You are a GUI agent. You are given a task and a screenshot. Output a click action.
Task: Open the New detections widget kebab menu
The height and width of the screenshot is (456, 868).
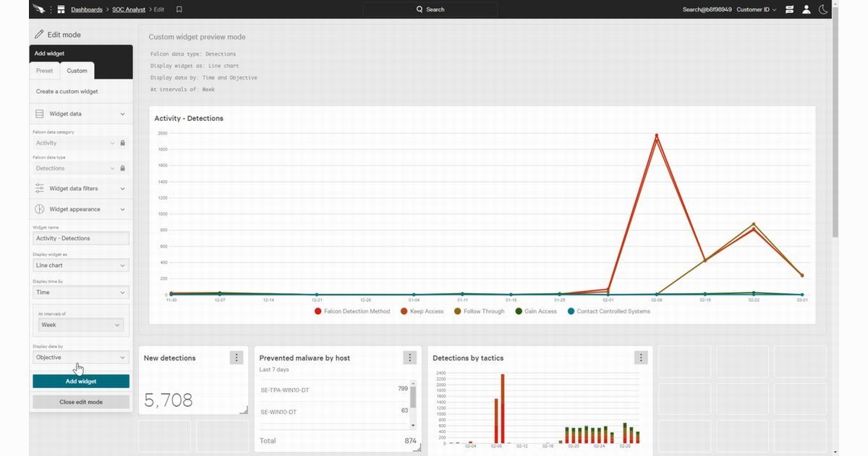click(236, 357)
